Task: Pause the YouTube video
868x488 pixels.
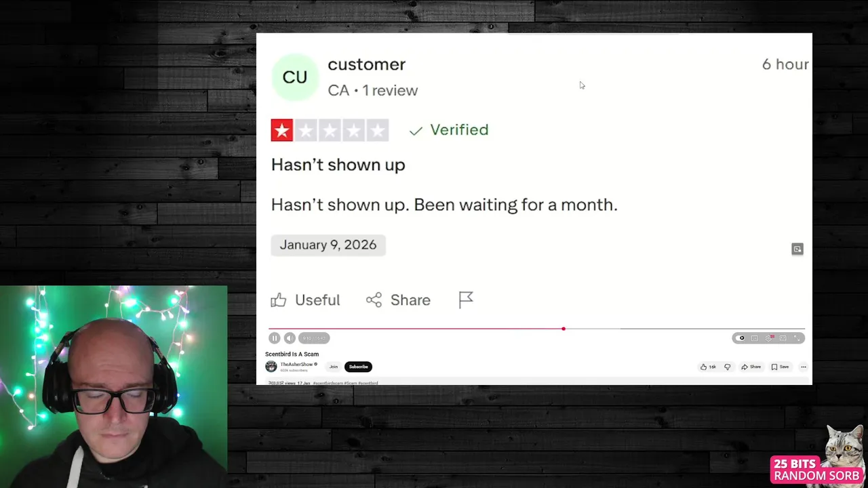Action: coord(275,338)
